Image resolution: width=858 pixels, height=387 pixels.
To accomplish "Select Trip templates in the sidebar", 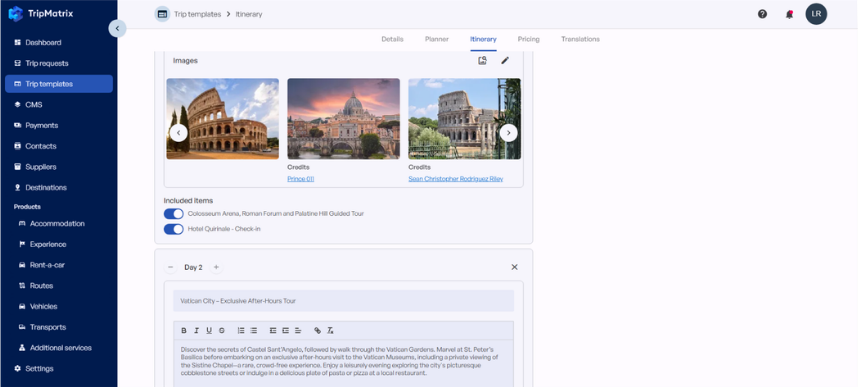I will click(x=59, y=84).
